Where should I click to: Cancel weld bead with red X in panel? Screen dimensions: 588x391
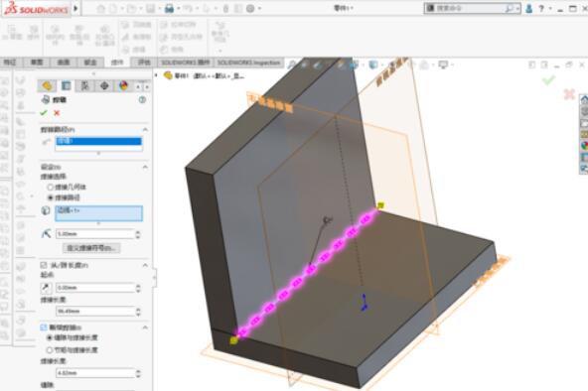(57, 113)
